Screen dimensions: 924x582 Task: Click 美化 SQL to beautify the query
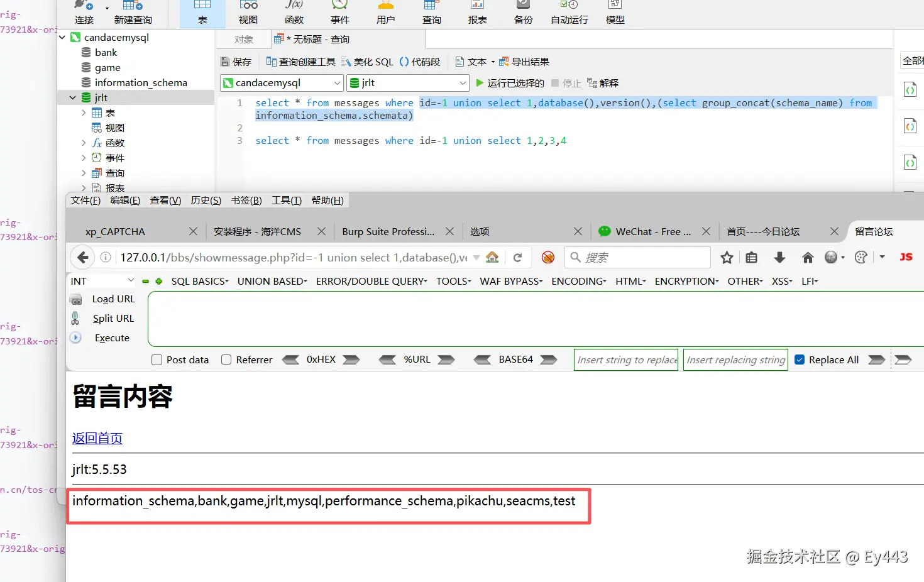click(367, 62)
